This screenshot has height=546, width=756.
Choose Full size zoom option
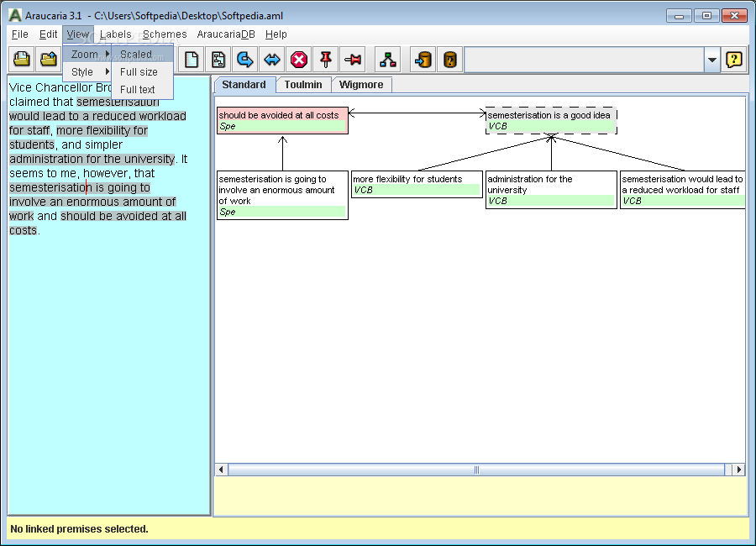pyautogui.click(x=142, y=72)
